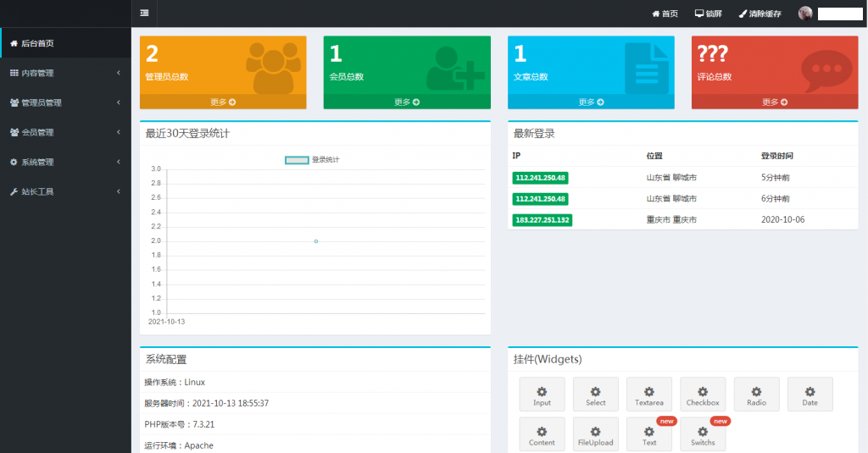Open the Textarea widget button
Screen dimensions: 868x453
click(x=649, y=395)
